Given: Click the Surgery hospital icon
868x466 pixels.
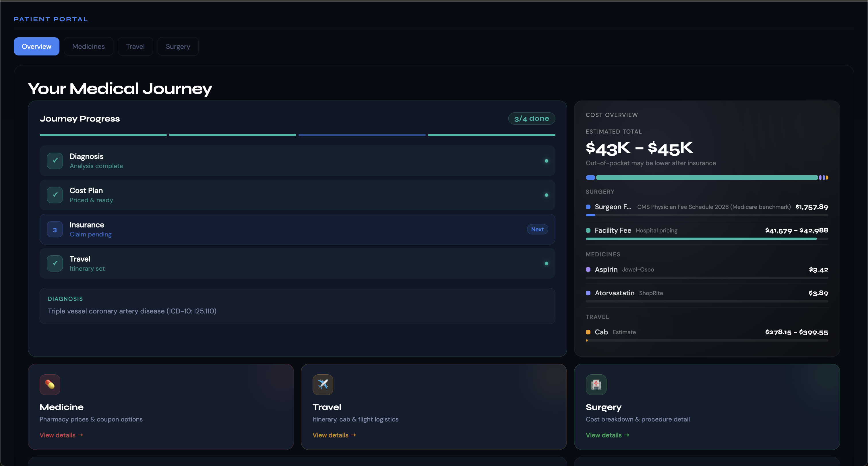Looking at the screenshot, I should pyautogui.click(x=596, y=384).
